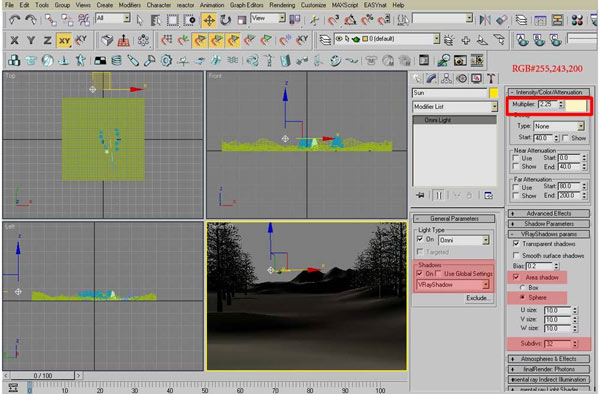Toggle the 3D Snaps magnet icon
This screenshot has height=394, width=600.
click(333, 19)
